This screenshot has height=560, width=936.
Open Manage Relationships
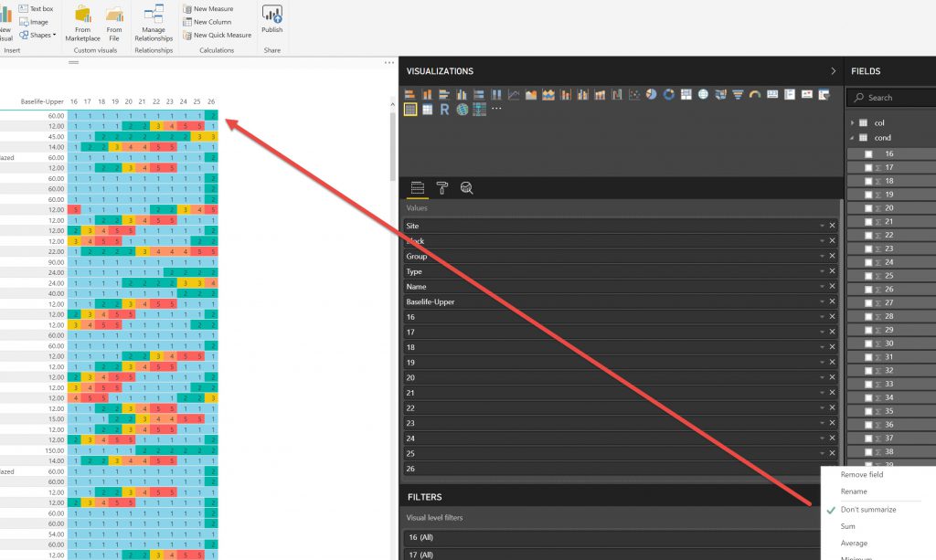[x=154, y=22]
